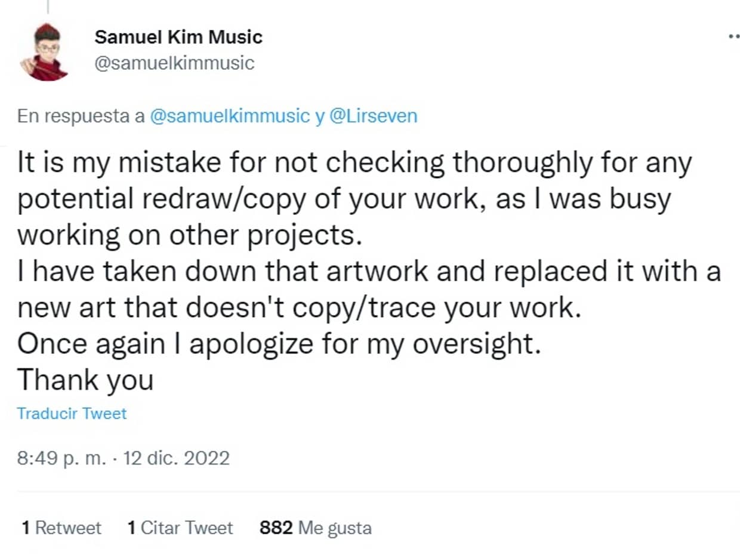The width and height of the screenshot is (740, 560).
Task: Click the thread connector line above the avatar
Action: pyautogui.click(x=48, y=6)
